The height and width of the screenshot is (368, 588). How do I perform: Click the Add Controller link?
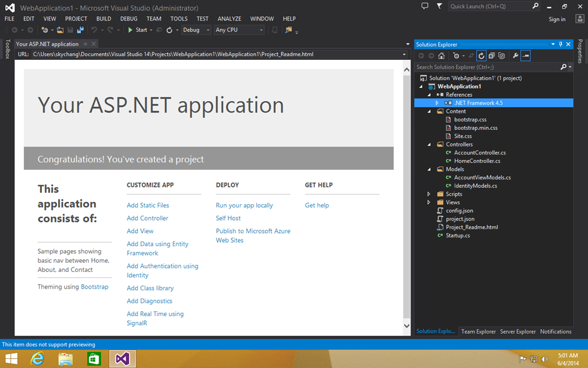(x=148, y=218)
